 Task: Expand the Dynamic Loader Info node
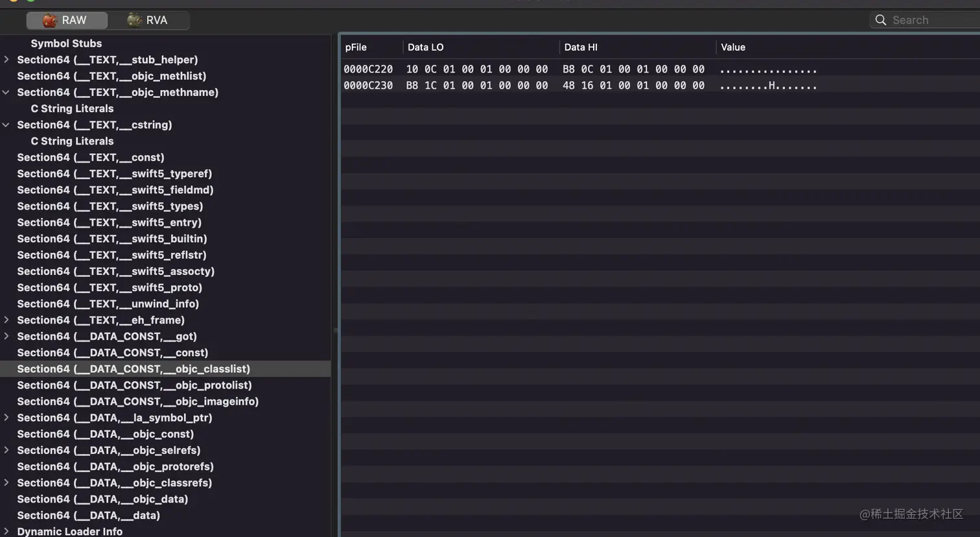click(6, 531)
